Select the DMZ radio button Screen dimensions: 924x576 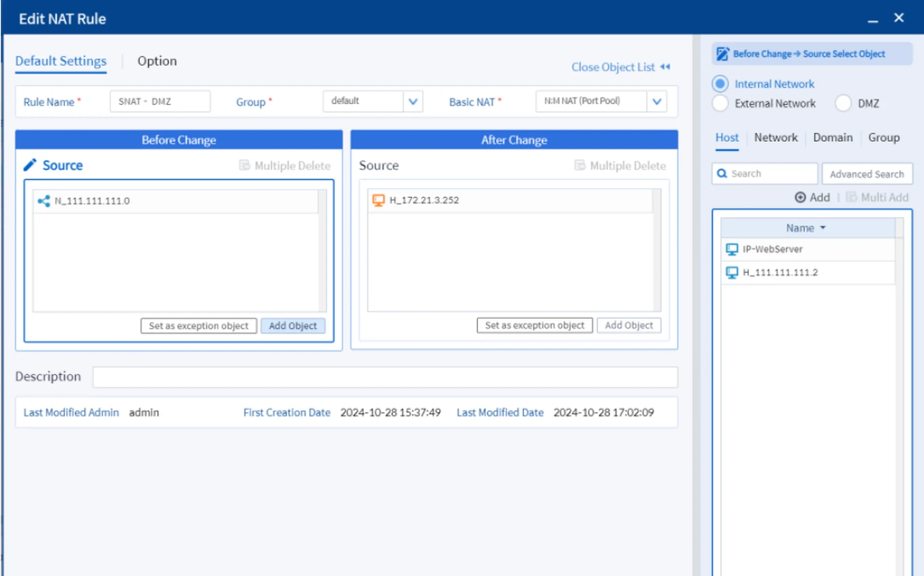[843, 104]
